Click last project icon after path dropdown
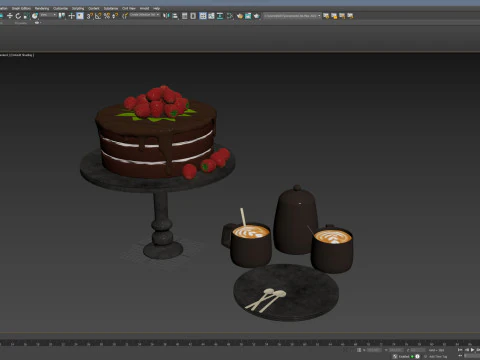Image resolution: width=480 pixels, height=360 pixels. click(350, 16)
